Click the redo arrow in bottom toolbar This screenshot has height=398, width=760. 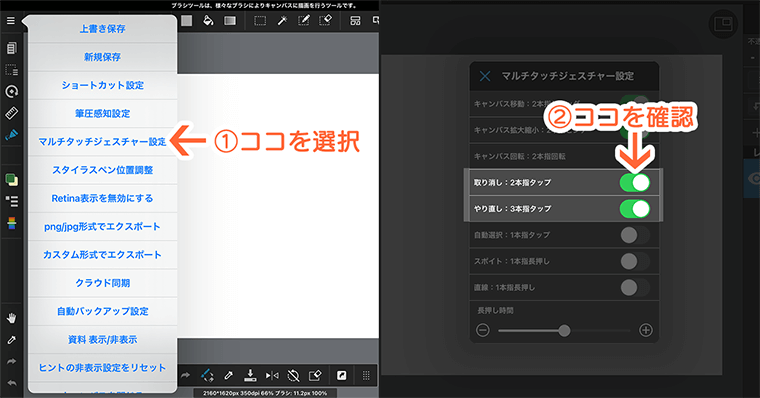click(185, 375)
